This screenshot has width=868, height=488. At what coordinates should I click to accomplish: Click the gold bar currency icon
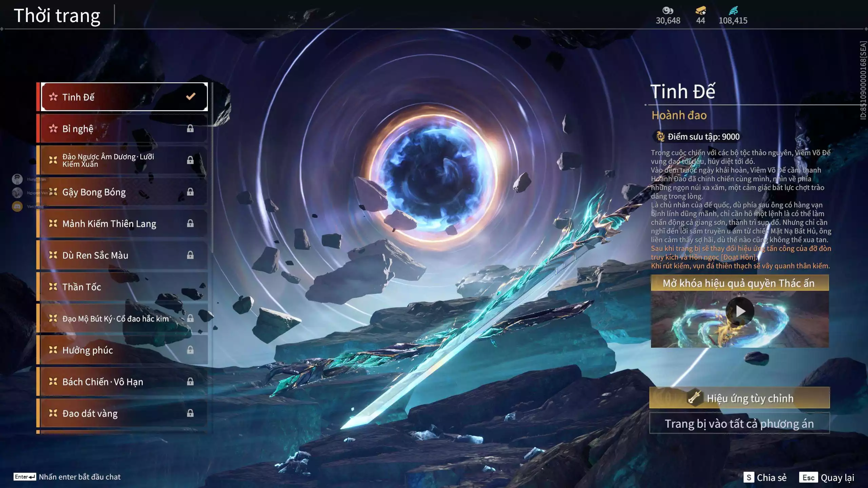(x=701, y=11)
